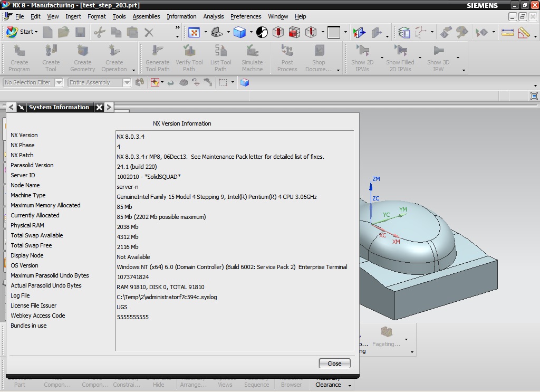
Task: Click Post Process
Action: click(x=287, y=58)
